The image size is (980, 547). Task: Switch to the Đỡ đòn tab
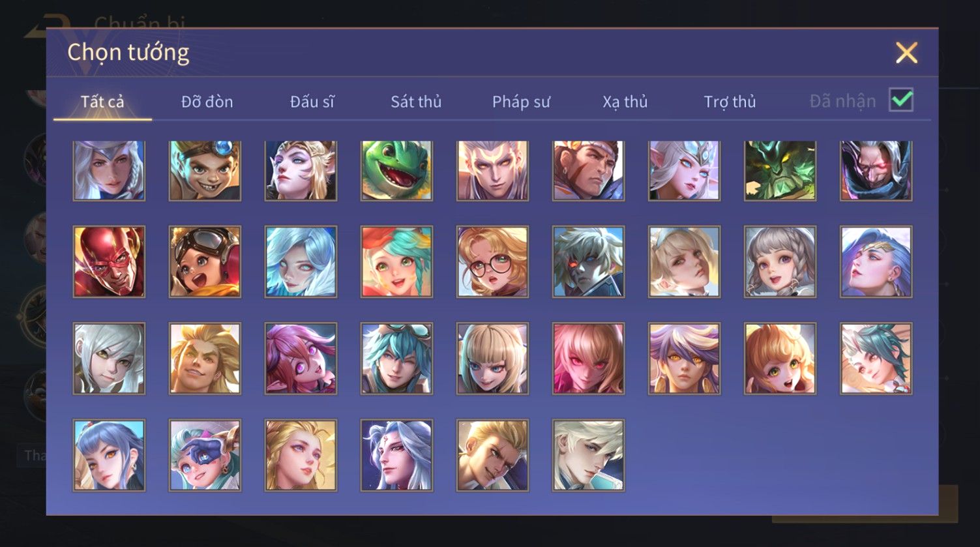tap(207, 102)
